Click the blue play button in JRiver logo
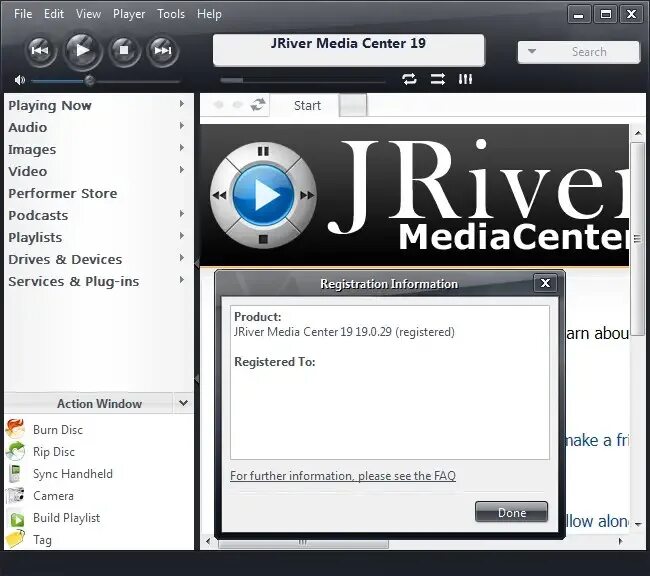 point(264,195)
